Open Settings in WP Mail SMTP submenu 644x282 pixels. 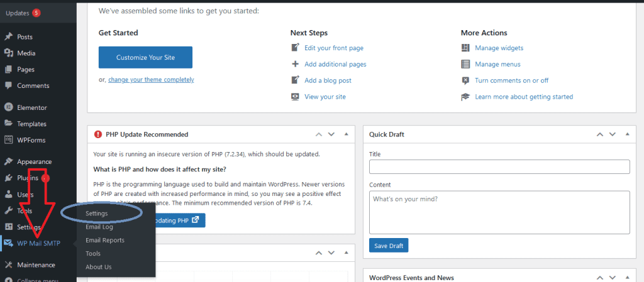(97, 214)
